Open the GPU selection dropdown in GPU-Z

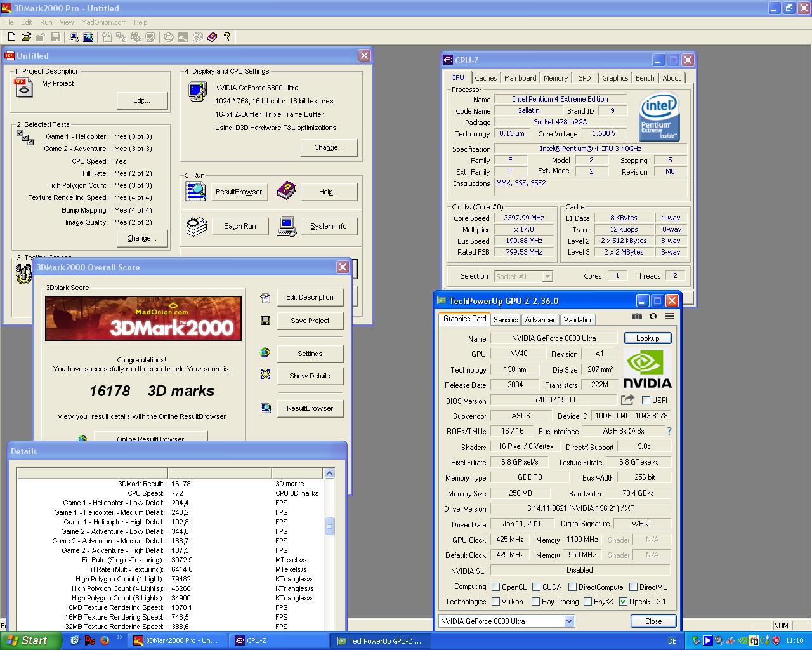click(x=569, y=621)
